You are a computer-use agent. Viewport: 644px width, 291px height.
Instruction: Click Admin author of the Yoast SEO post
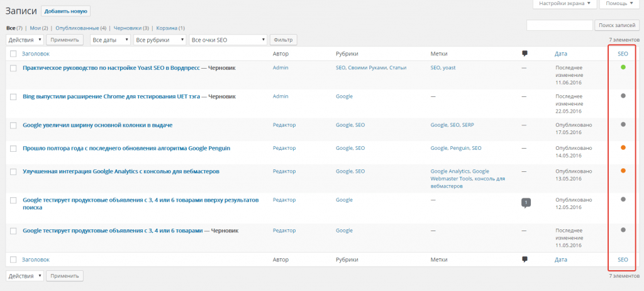[x=280, y=67]
